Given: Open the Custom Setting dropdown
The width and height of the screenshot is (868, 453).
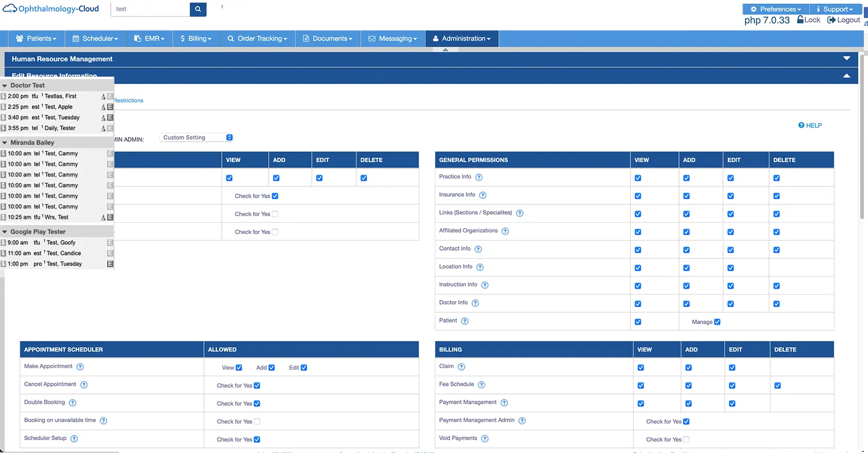Looking at the screenshot, I should (x=197, y=138).
